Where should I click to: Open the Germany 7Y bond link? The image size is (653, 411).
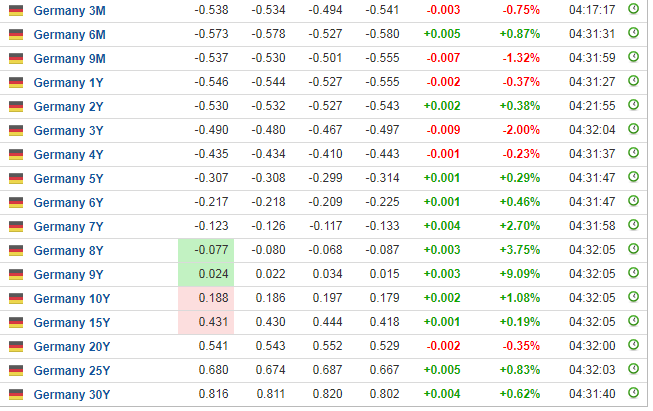click(68, 227)
